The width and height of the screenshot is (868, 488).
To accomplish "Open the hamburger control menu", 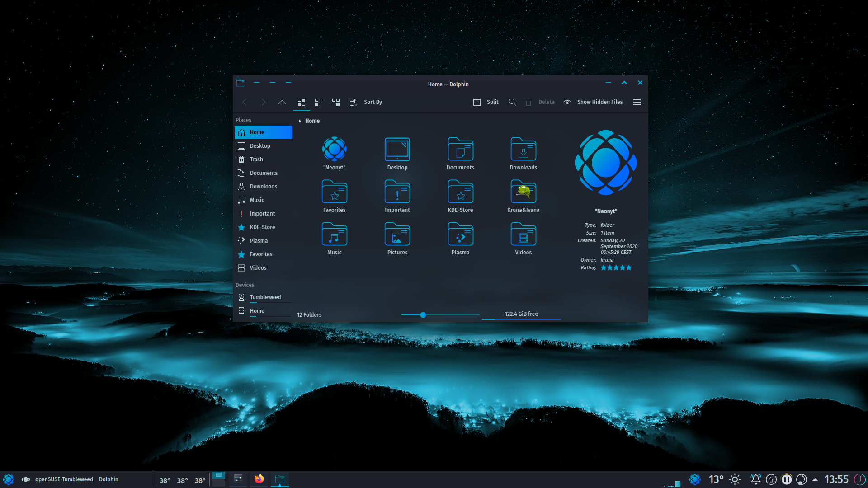I will click(637, 102).
